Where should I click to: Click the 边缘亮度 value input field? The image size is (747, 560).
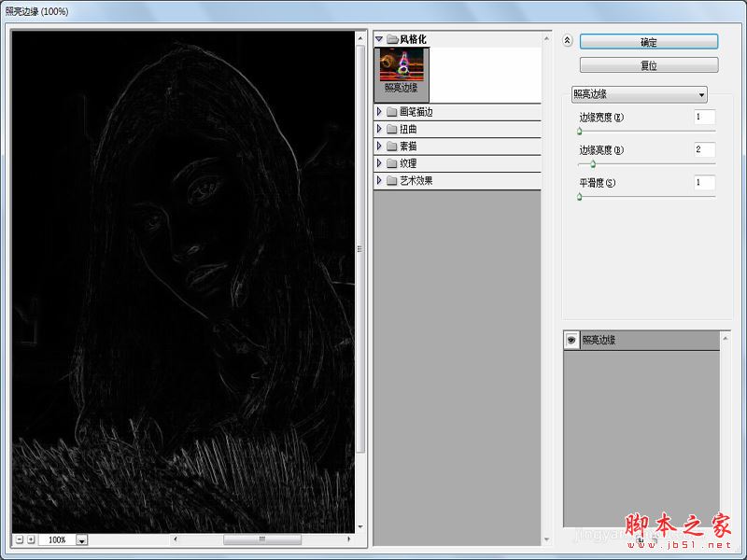[x=707, y=149]
